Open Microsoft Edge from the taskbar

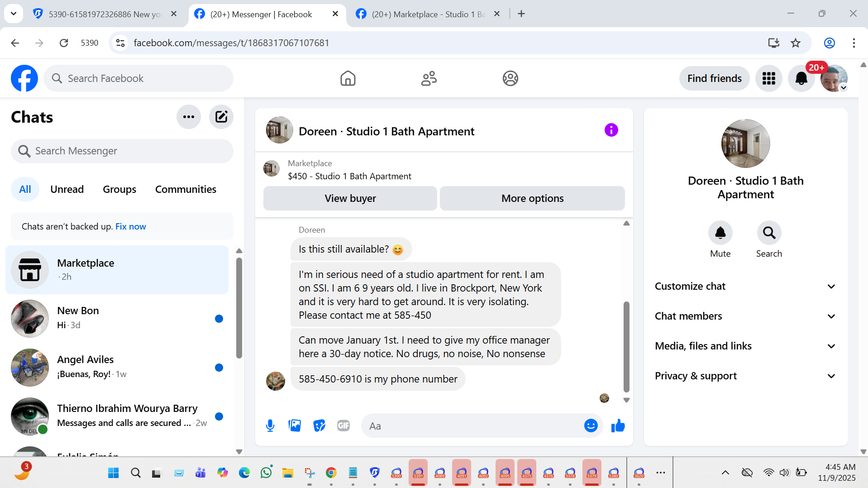coord(244,473)
